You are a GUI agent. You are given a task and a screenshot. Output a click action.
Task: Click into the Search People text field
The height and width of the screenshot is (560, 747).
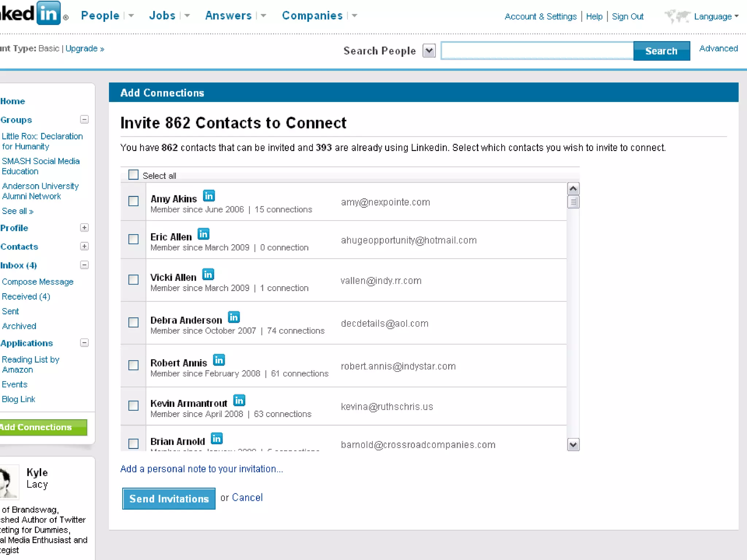pos(537,51)
